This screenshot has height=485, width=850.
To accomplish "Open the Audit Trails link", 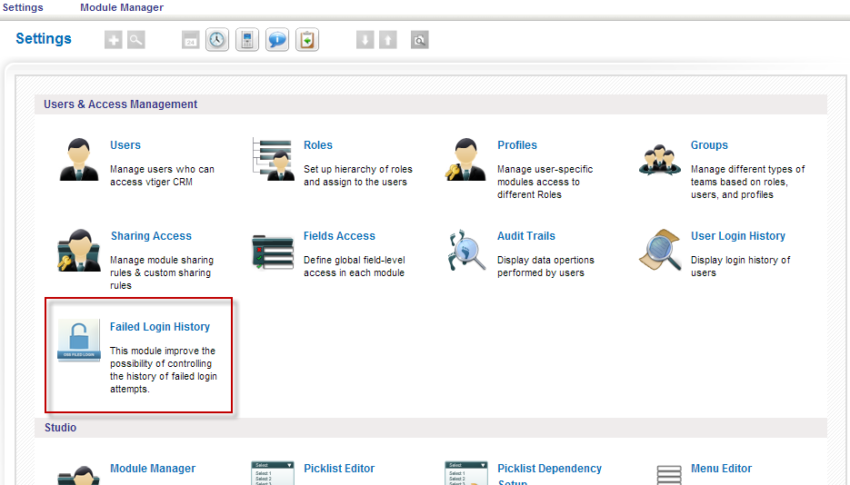I will tap(526, 236).
